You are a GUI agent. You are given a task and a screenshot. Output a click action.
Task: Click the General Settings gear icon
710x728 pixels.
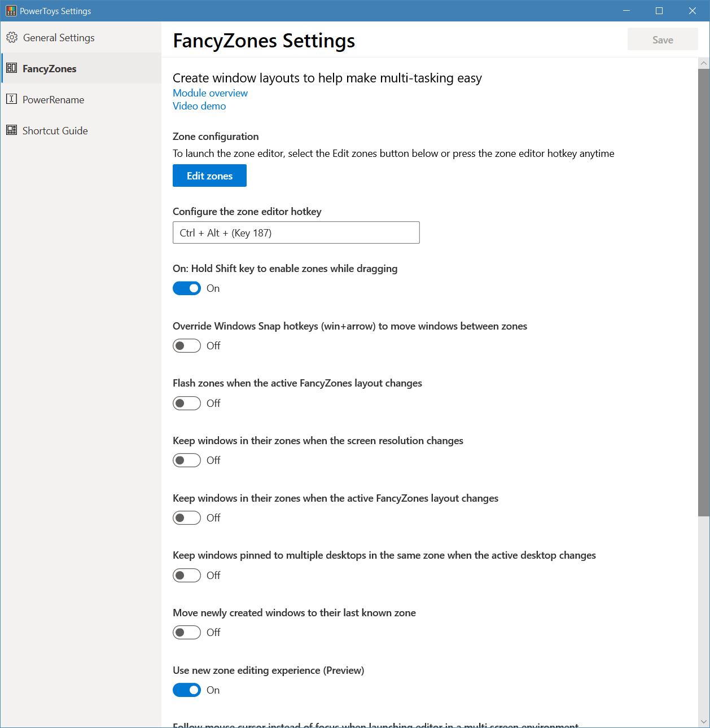pos(12,38)
